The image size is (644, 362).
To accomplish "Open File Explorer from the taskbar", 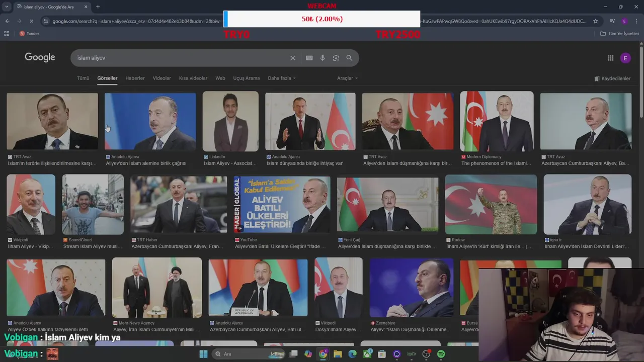I will click(x=338, y=354).
